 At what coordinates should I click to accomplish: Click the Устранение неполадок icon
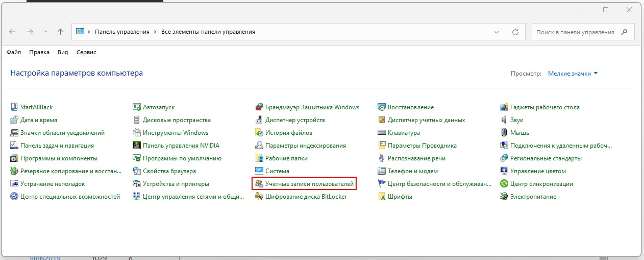pos(14,184)
